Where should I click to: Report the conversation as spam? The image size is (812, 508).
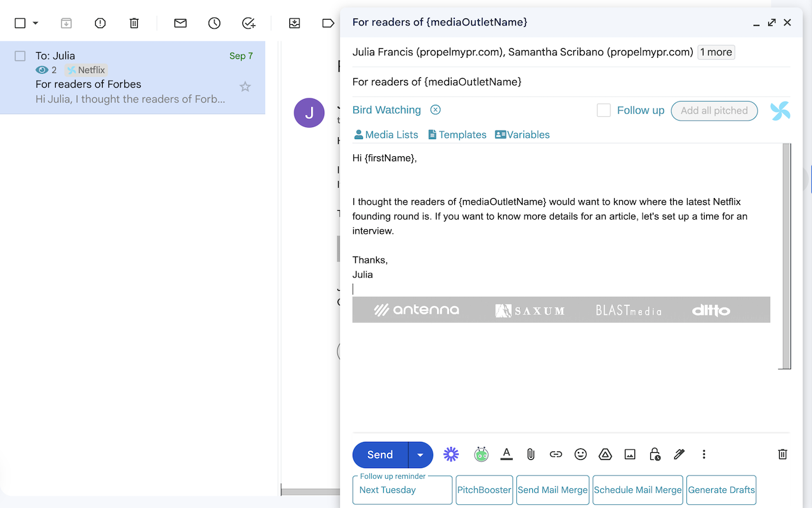(100, 23)
